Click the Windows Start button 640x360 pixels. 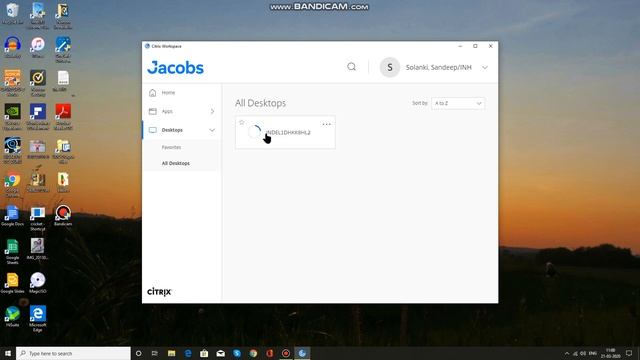[x=7, y=353]
